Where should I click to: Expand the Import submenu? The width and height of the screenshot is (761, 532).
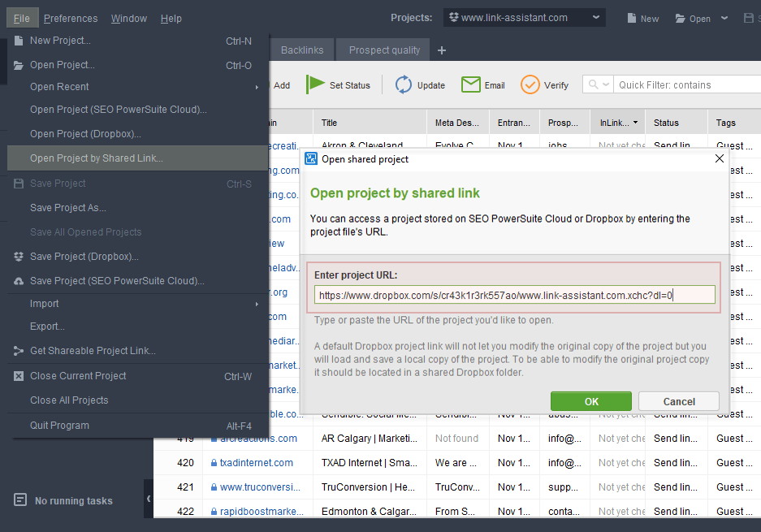click(x=257, y=304)
